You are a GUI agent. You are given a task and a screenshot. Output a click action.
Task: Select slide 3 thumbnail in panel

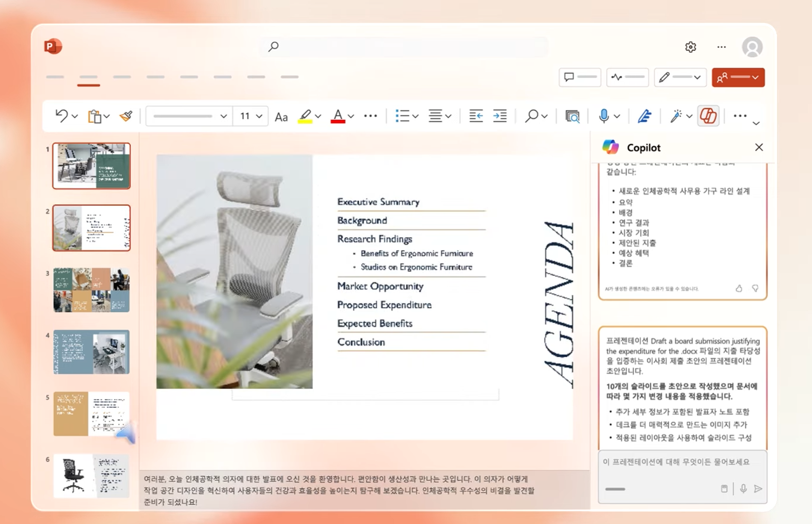click(x=91, y=290)
